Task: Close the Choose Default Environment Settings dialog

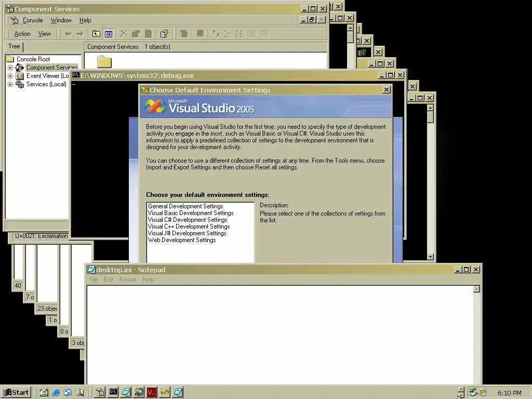Action: (386, 89)
